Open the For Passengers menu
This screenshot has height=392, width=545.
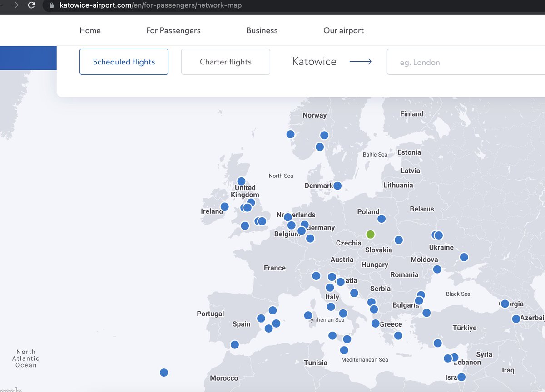point(173,30)
